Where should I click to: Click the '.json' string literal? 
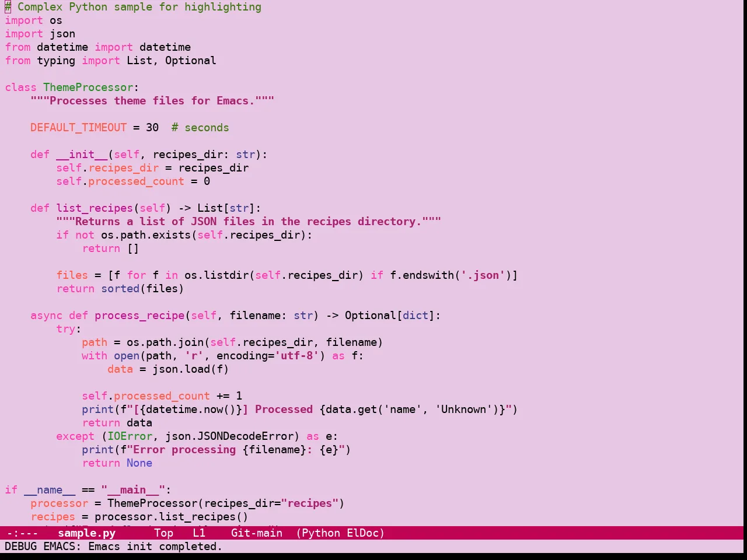[x=483, y=275]
